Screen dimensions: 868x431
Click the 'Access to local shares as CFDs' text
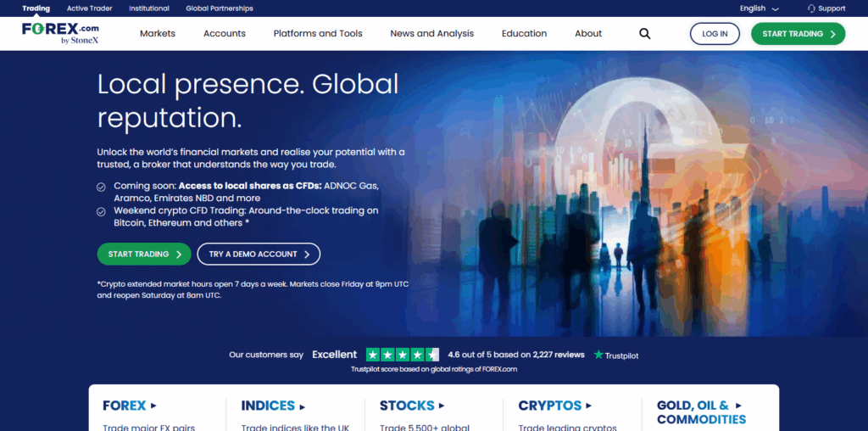(250, 186)
